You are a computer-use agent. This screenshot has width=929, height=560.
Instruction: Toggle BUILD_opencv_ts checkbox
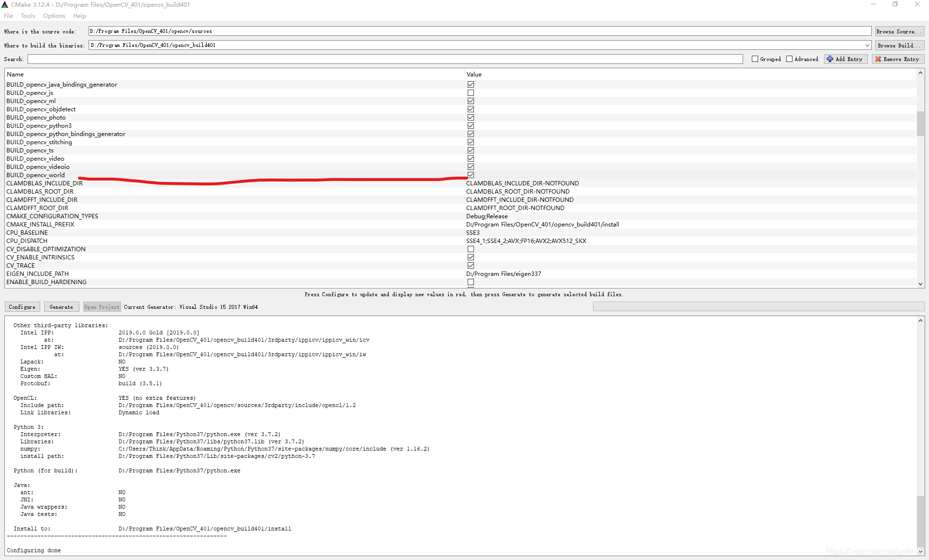click(x=471, y=151)
